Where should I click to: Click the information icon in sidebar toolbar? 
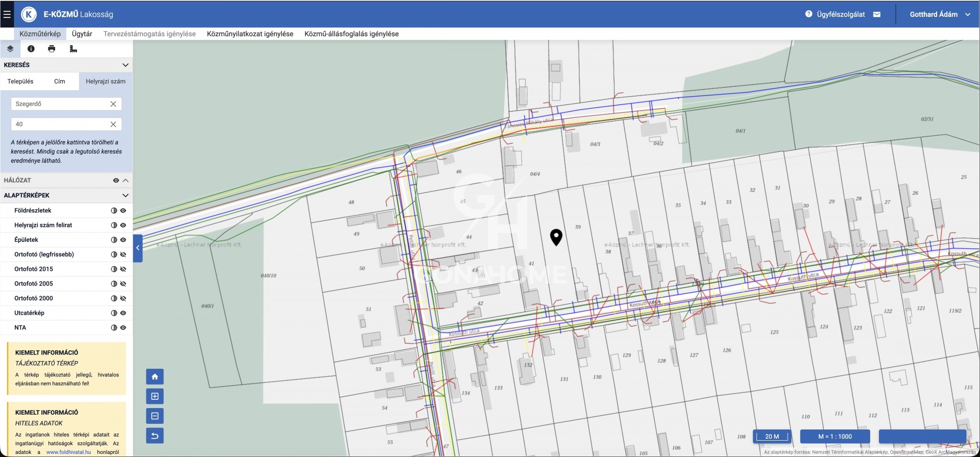pyautogui.click(x=31, y=49)
